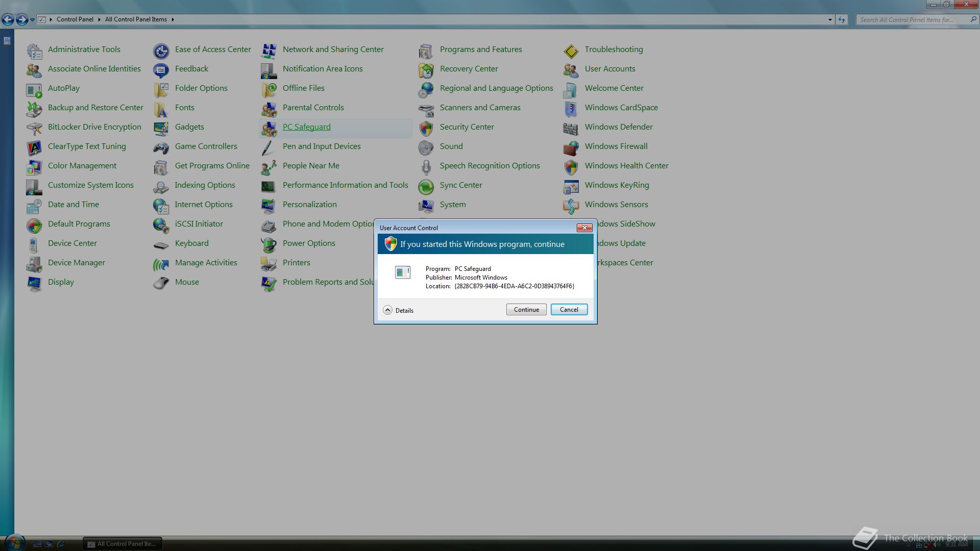The image size is (980, 551).
Task: Open the Regional and Language Options link
Action: (x=496, y=88)
